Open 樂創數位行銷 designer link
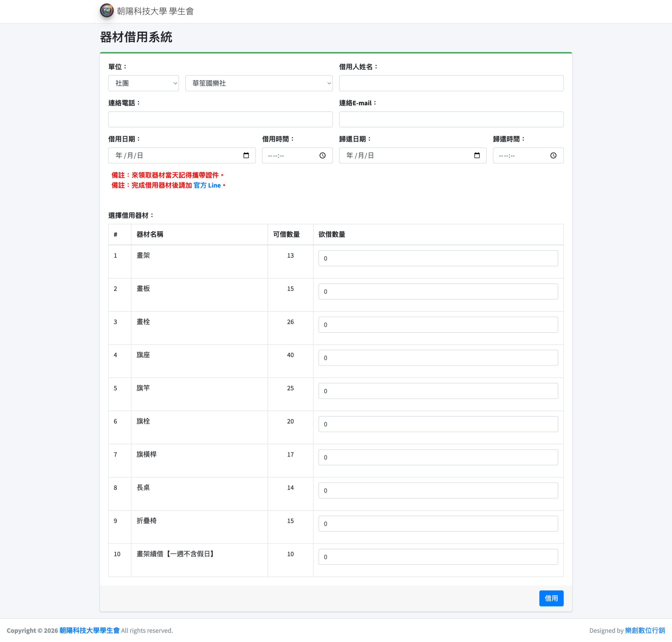Image resolution: width=672 pixels, height=642 pixels. [645, 630]
